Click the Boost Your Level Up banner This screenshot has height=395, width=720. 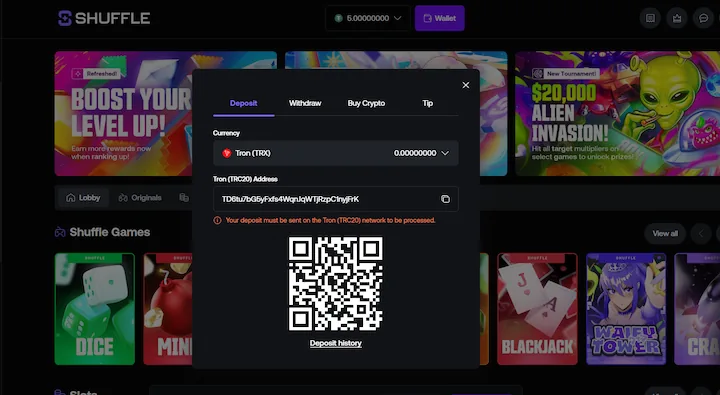point(123,113)
